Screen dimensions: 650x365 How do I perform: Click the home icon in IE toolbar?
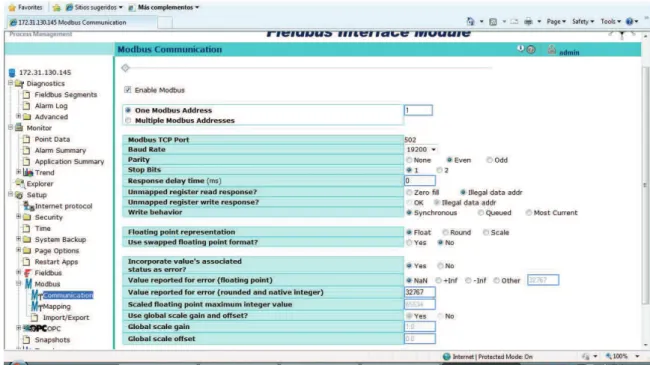pos(470,21)
